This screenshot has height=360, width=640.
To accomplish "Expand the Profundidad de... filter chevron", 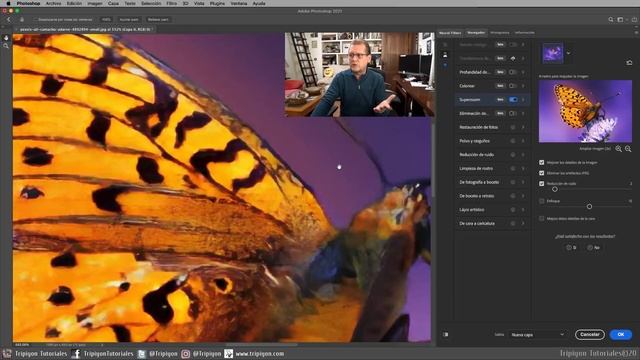I will click(x=523, y=72).
